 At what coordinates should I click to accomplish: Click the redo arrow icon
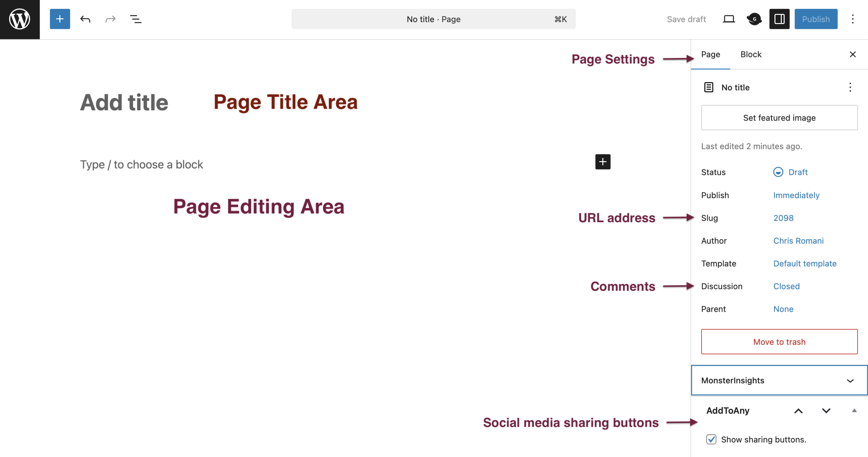[111, 19]
